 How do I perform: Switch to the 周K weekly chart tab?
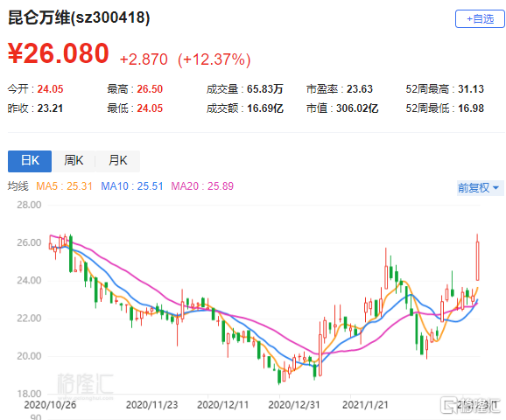point(74,161)
